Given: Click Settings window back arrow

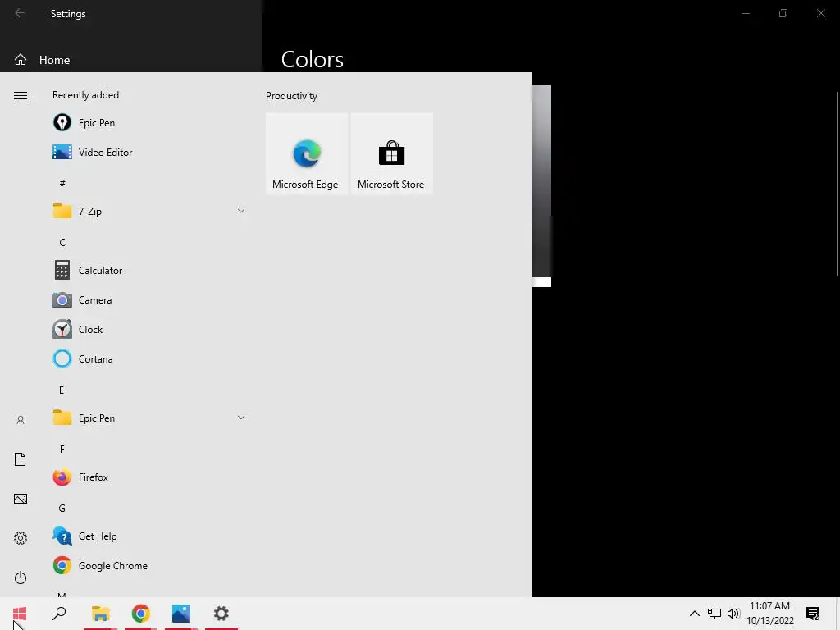Looking at the screenshot, I should [x=20, y=13].
